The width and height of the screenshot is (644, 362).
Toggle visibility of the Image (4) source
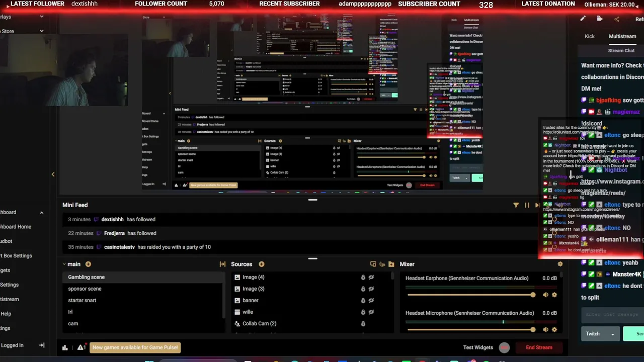[x=371, y=278]
